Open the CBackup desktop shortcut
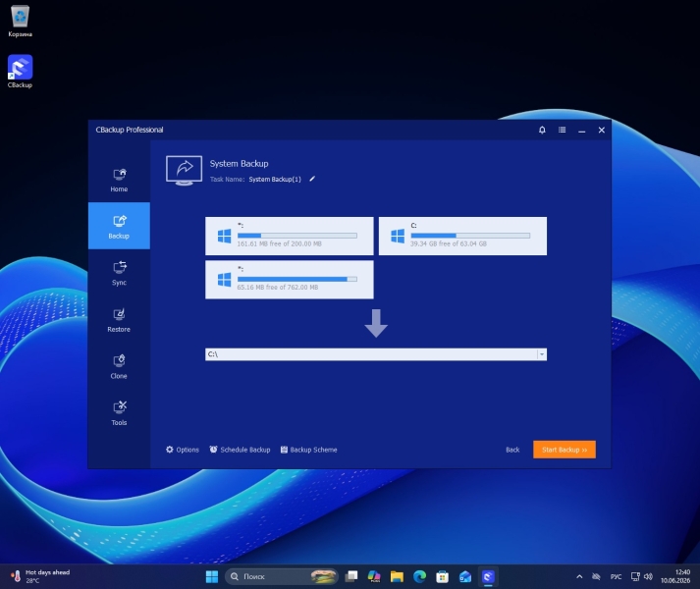 (x=20, y=72)
